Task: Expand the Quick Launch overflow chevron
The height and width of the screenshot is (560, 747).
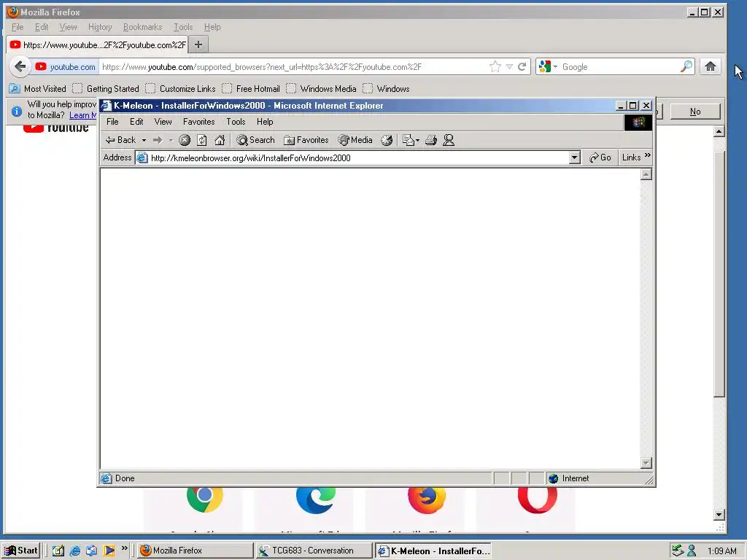Action: pyautogui.click(x=124, y=548)
